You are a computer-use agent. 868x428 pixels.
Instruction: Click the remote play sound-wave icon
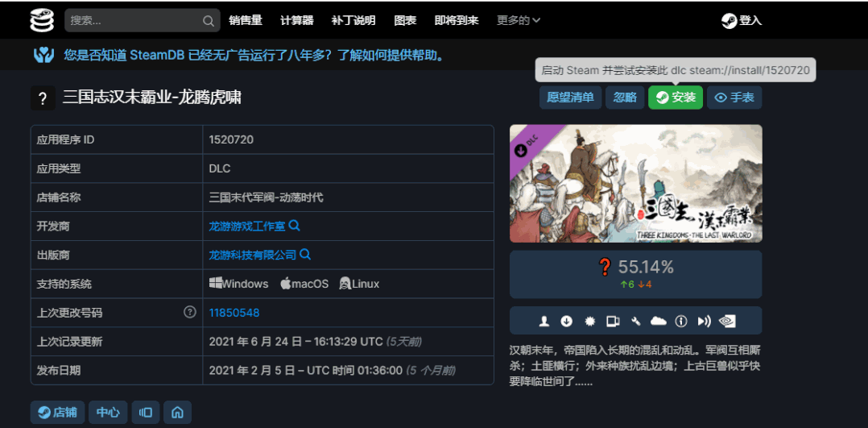[704, 321]
